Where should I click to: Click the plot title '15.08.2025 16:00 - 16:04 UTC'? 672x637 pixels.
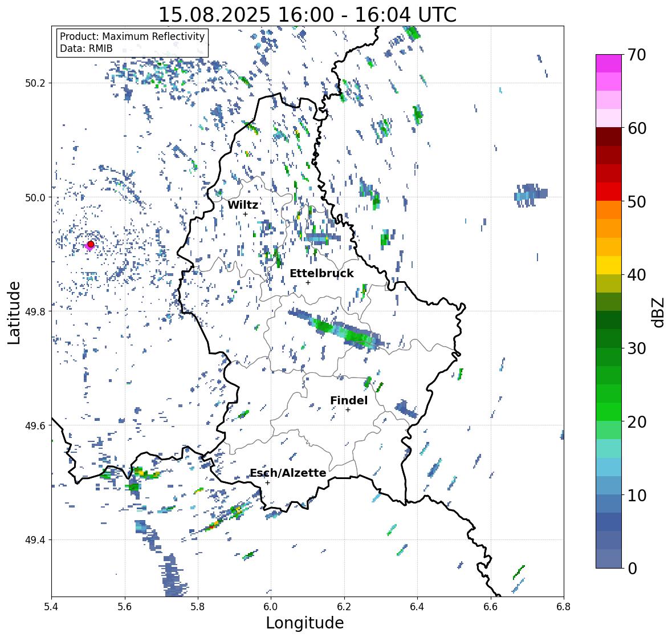pos(307,15)
